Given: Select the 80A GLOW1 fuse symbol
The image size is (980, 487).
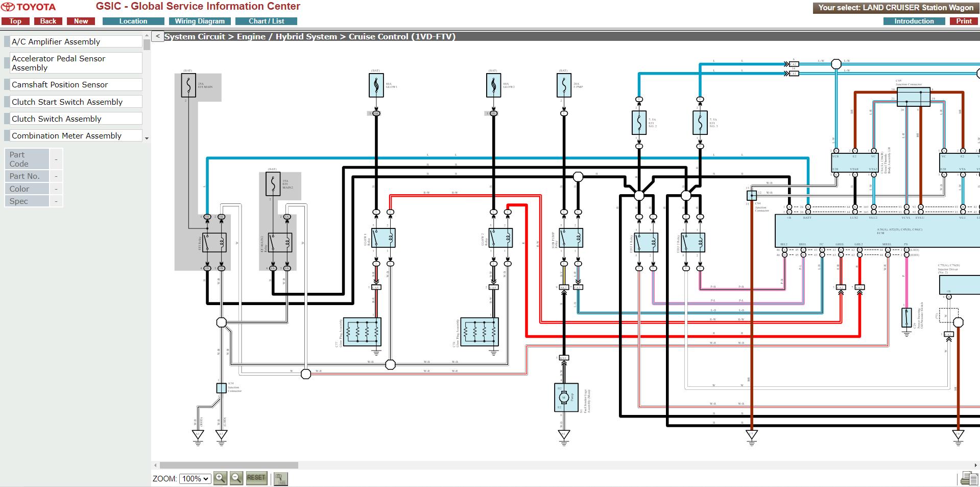Looking at the screenshot, I should [376, 85].
